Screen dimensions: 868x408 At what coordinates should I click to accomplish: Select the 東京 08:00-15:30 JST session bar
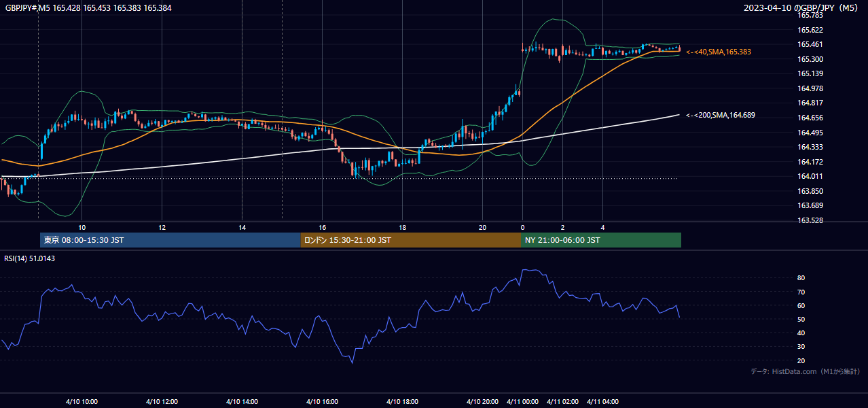[170, 240]
